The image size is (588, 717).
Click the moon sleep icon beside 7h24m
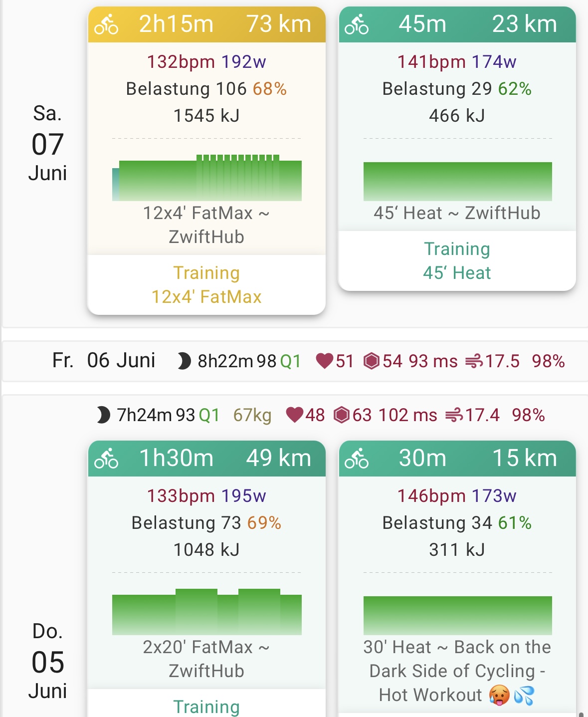(x=103, y=415)
